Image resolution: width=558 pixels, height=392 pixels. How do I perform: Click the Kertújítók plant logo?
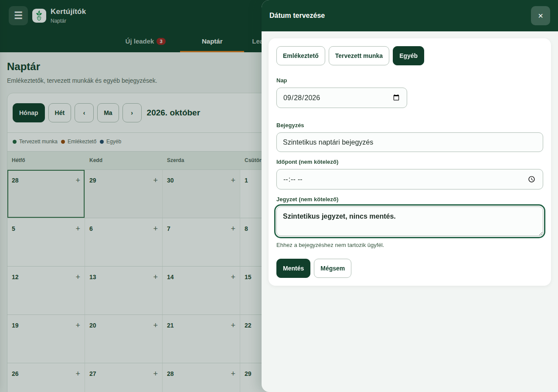[39, 16]
